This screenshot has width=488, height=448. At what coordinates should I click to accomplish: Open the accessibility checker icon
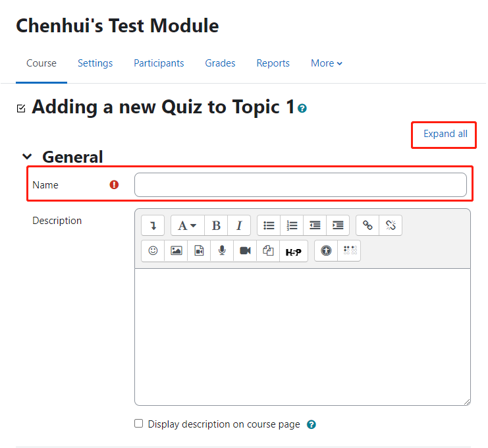point(326,250)
